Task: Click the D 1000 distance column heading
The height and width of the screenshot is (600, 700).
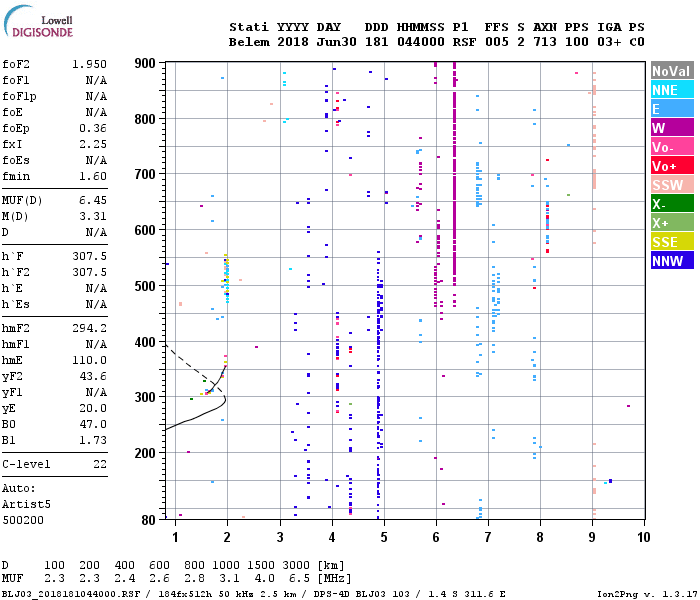Action: pyautogui.click(x=225, y=565)
